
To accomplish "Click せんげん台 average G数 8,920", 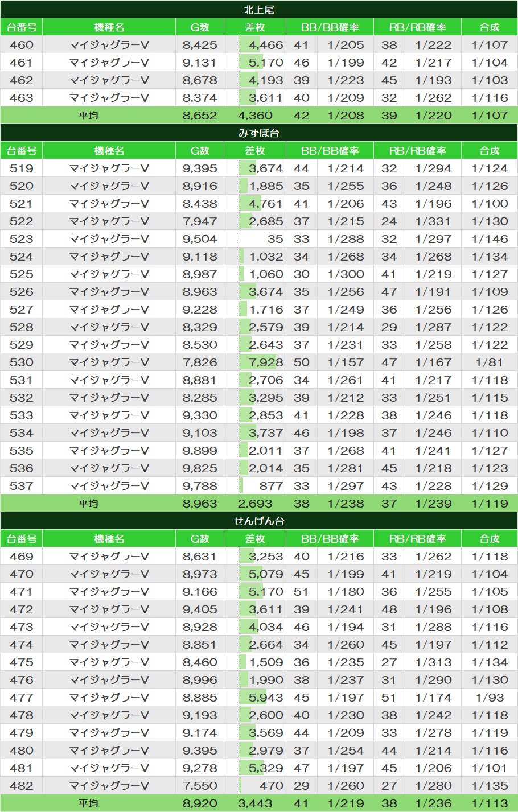I will 200,803.
